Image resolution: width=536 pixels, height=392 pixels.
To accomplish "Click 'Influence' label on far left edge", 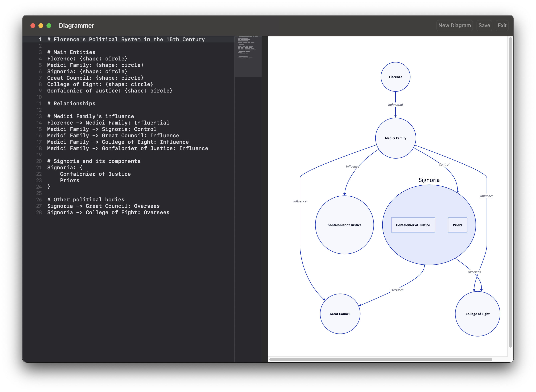I will (300, 201).
